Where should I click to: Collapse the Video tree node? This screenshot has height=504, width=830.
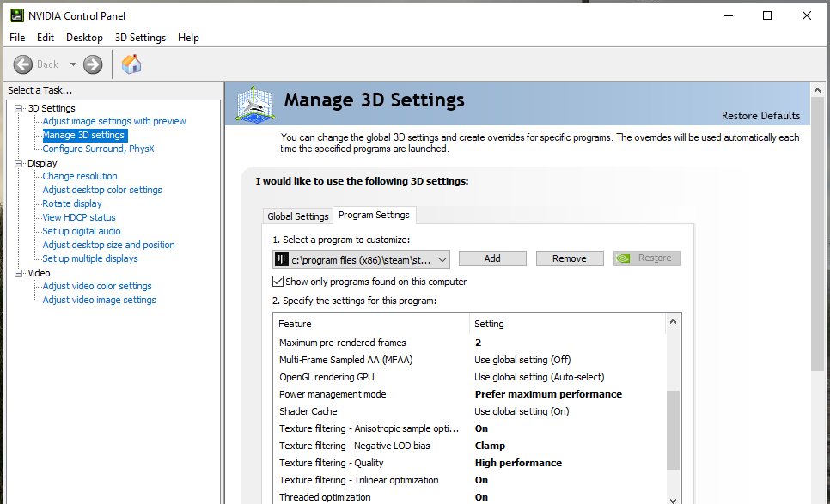[x=19, y=273]
